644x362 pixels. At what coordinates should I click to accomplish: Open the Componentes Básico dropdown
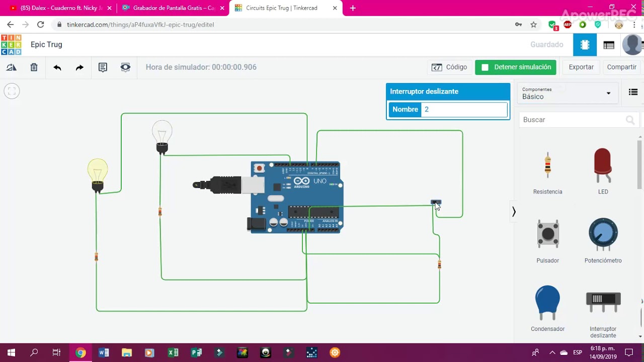pyautogui.click(x=567, y=93)
